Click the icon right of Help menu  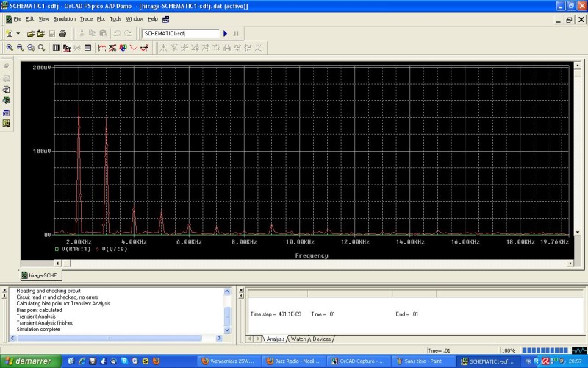(166, 19)
